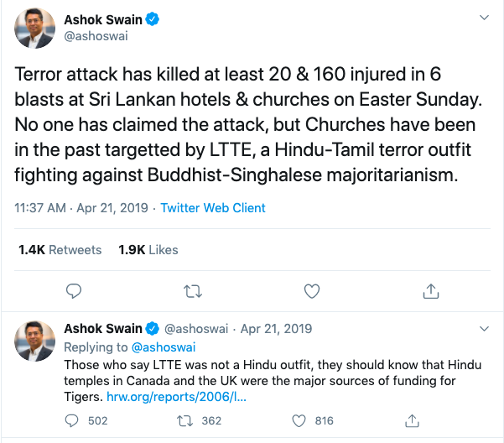
Task: View the 1.4K Retweets list
Action: [60, 249]
